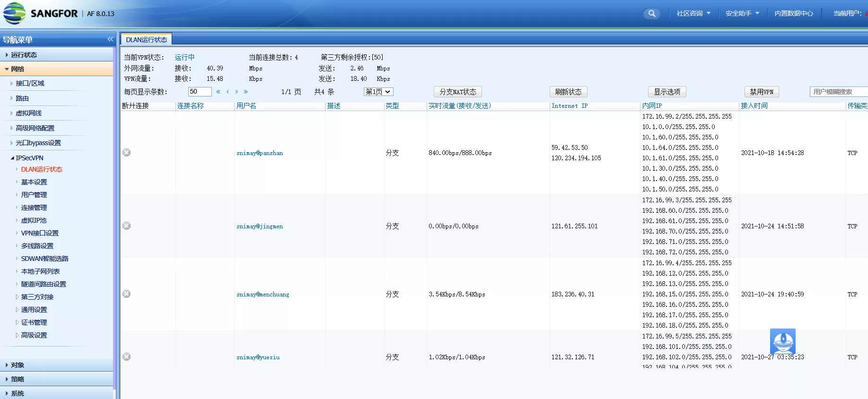Viewport: 868px width, 399px height.
Task: Open the floating assistant robot icon
Action: 782,341
